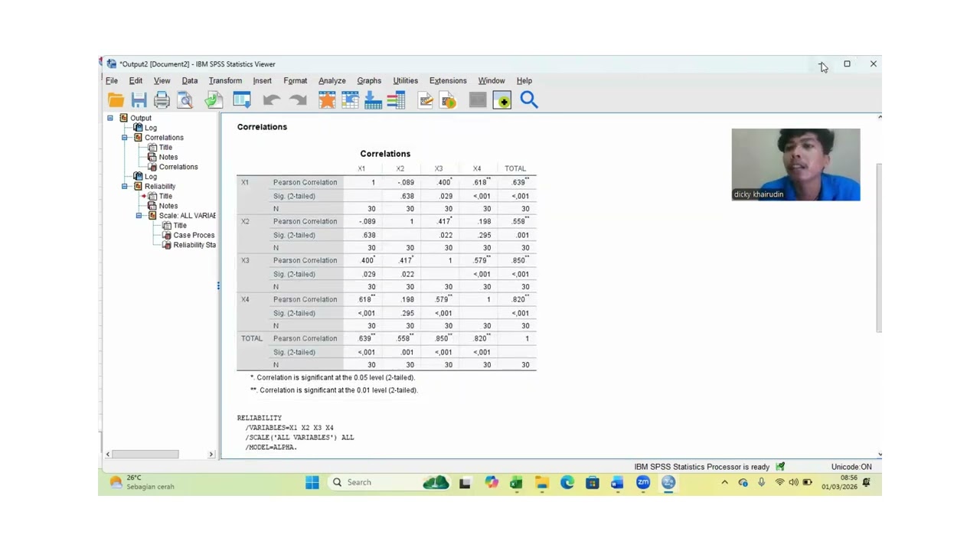Show hidden system tray icons
980x551 pixels.
pos(724,482)
